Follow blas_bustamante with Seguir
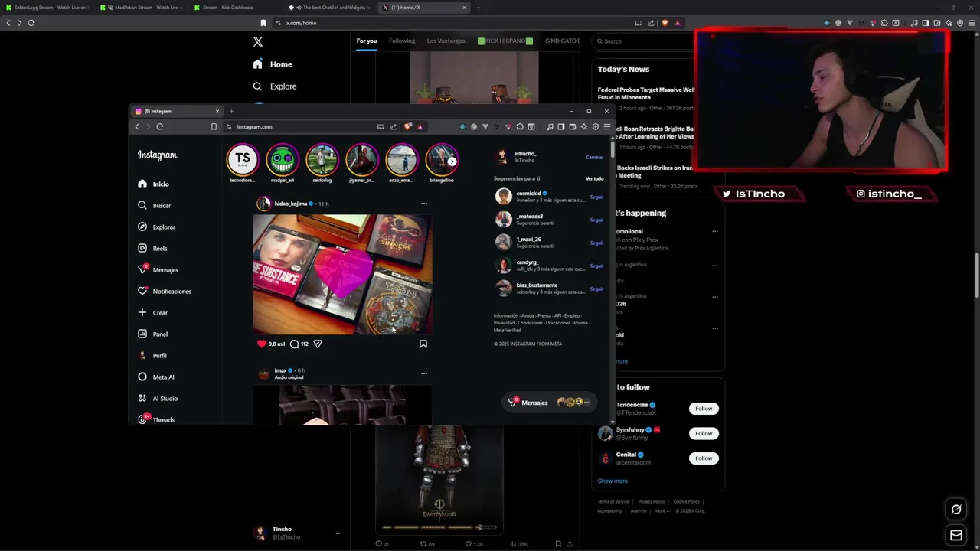The image size is (980, 551). tap(597, 289)
